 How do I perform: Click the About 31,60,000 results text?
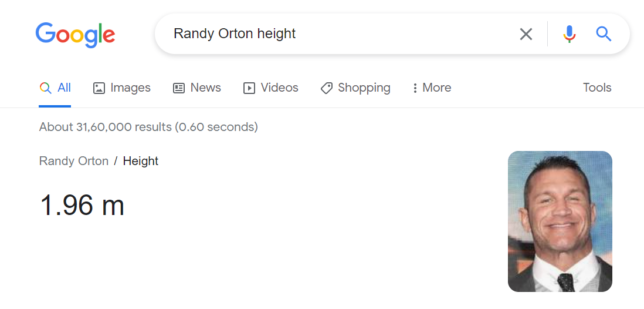pyautogui.click(x=148, y=127)
